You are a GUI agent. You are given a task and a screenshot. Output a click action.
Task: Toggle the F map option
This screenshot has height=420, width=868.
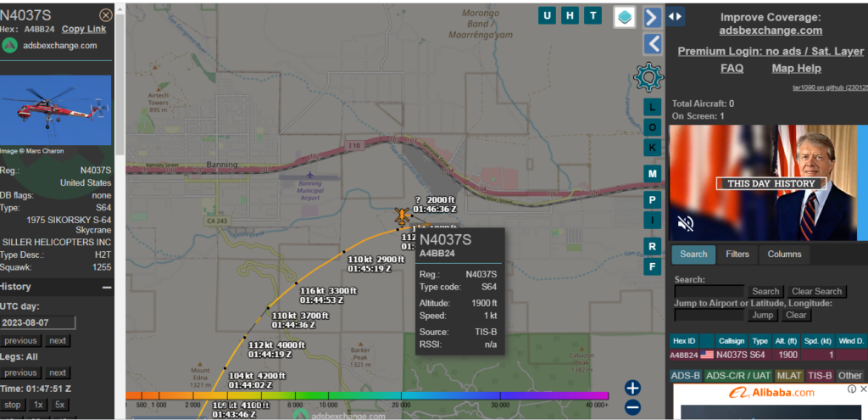coord(652,267)
